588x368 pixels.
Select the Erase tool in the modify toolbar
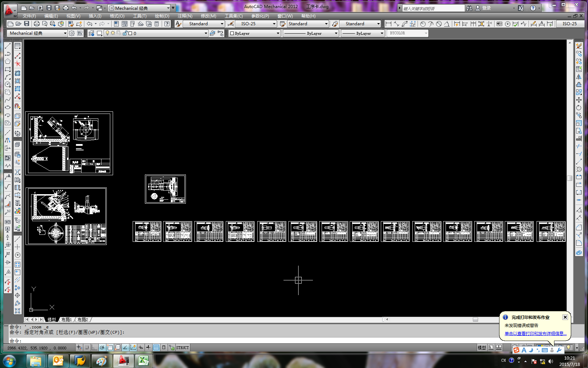tap(579, 46)
